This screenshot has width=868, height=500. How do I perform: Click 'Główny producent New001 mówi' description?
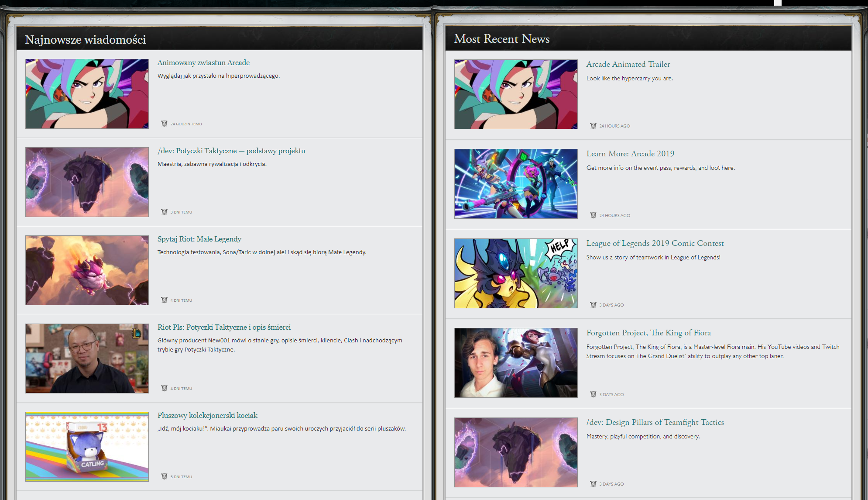tap(280, 345)
